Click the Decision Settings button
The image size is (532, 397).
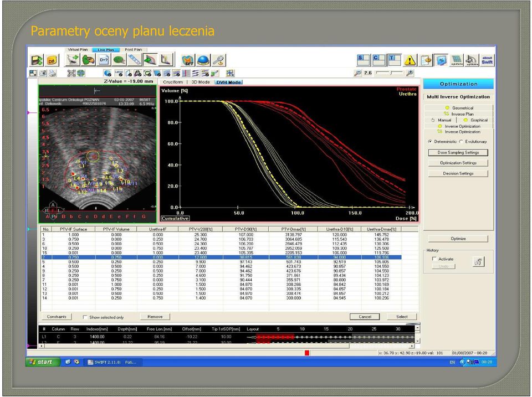tap(458, 173)
